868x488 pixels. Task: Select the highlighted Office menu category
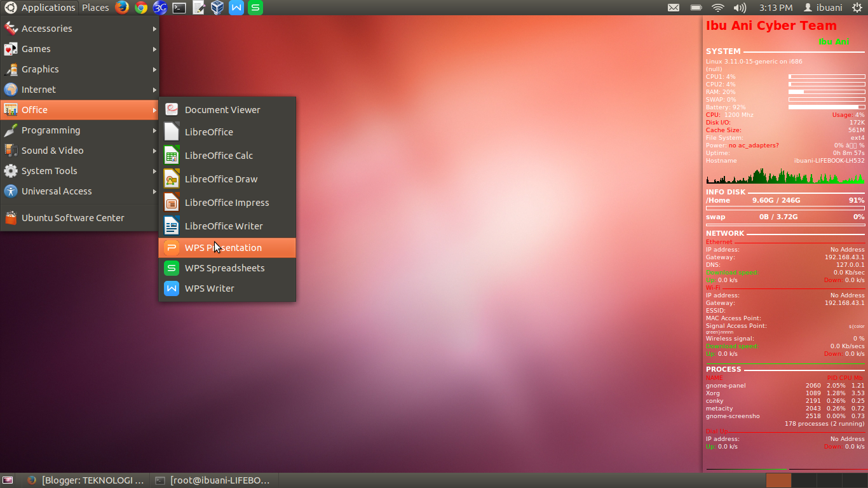click(79, 110)
